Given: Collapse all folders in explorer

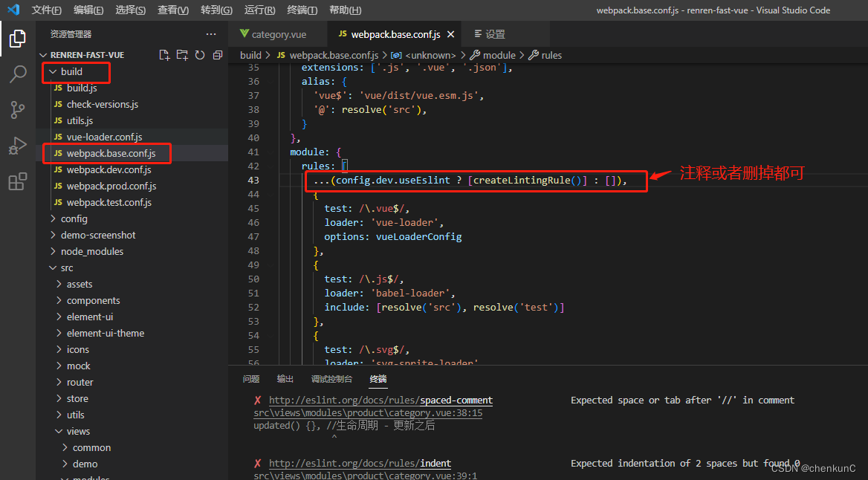Looking at the screenshot, I should click(x=218, y=55).
